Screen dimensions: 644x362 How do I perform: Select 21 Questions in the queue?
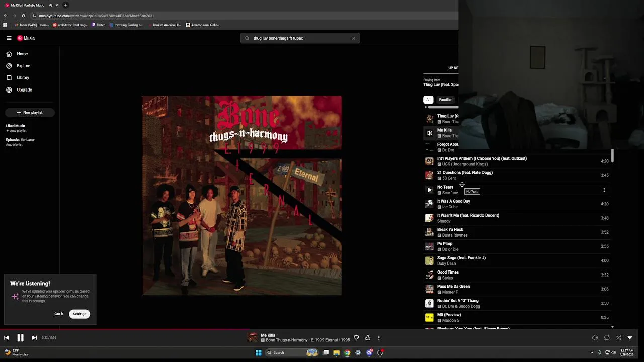(x=518, y=175)
